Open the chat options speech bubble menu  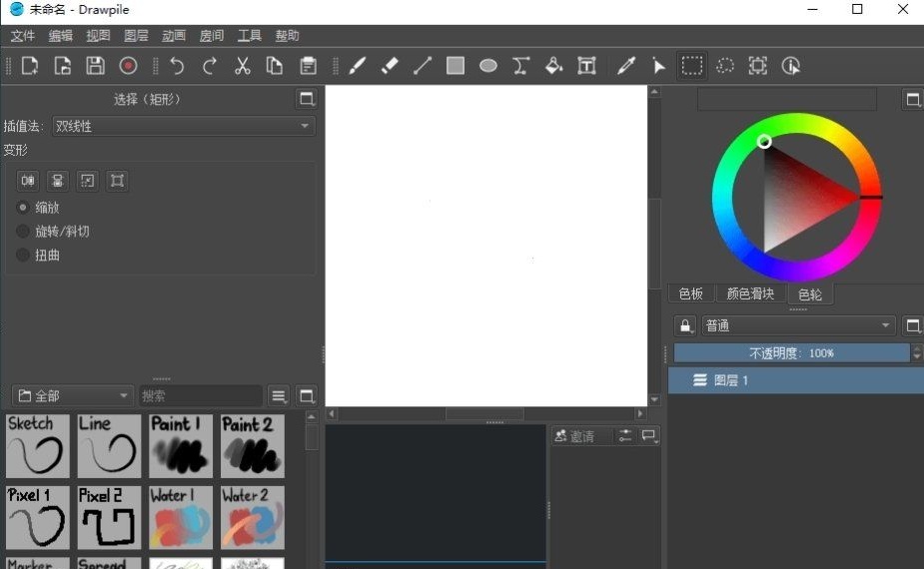(x=649, y=436)
